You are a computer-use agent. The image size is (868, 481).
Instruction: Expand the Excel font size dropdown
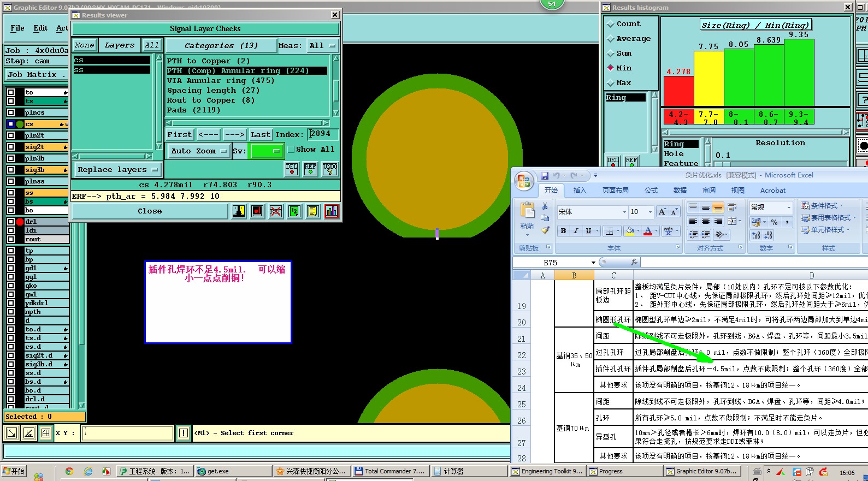coord(650,212)
